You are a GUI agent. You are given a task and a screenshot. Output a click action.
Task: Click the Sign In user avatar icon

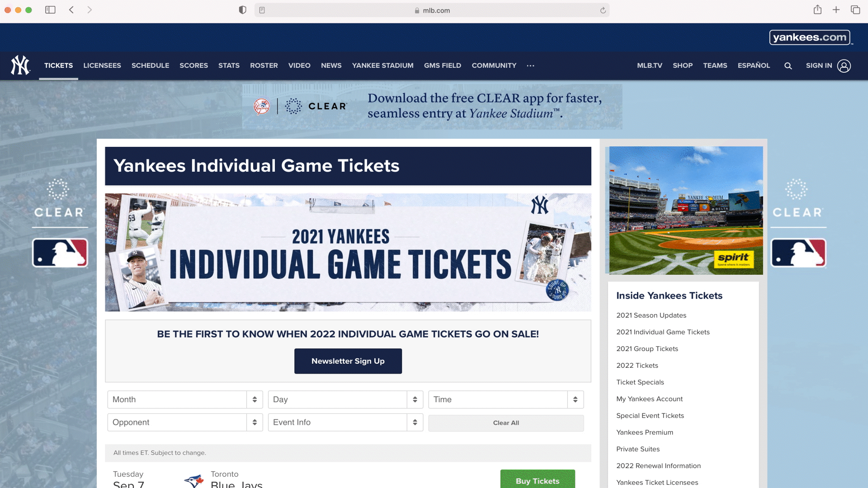tap(844, 66)
